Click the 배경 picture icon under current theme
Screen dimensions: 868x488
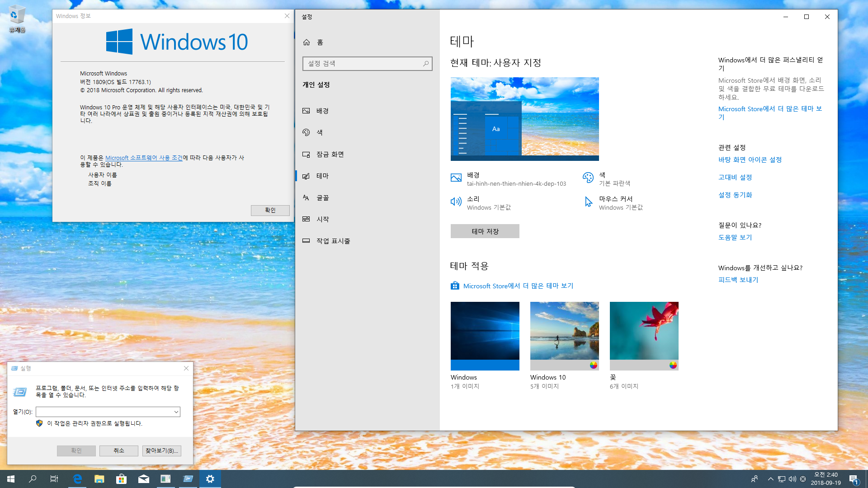pyautogui.click(x=456, y=178)
